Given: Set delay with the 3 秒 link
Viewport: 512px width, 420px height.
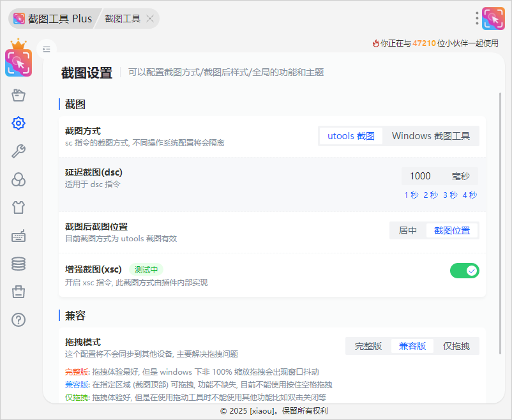Looking at the screenshot, I should (x=450, y=195).
